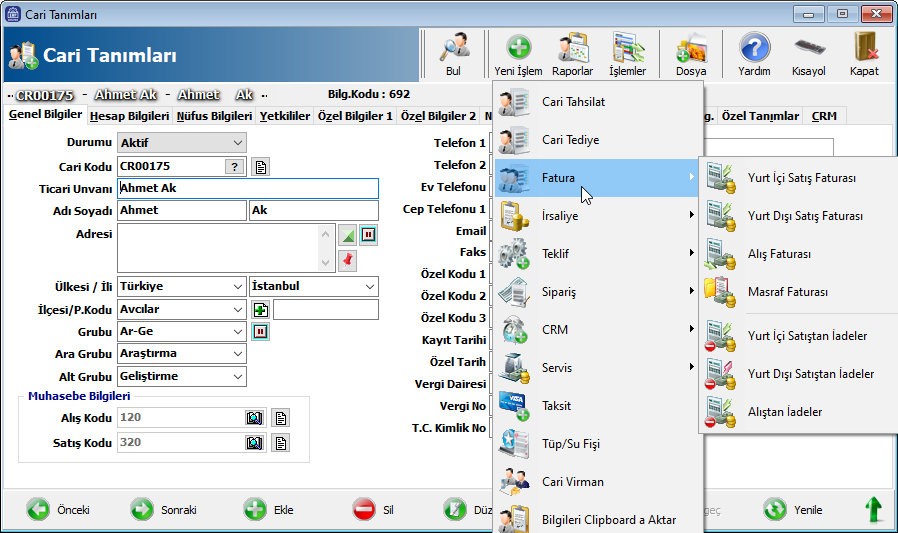Open the Raporlar toolbar icon
The image size is (898, 533).
pos(573,49)
